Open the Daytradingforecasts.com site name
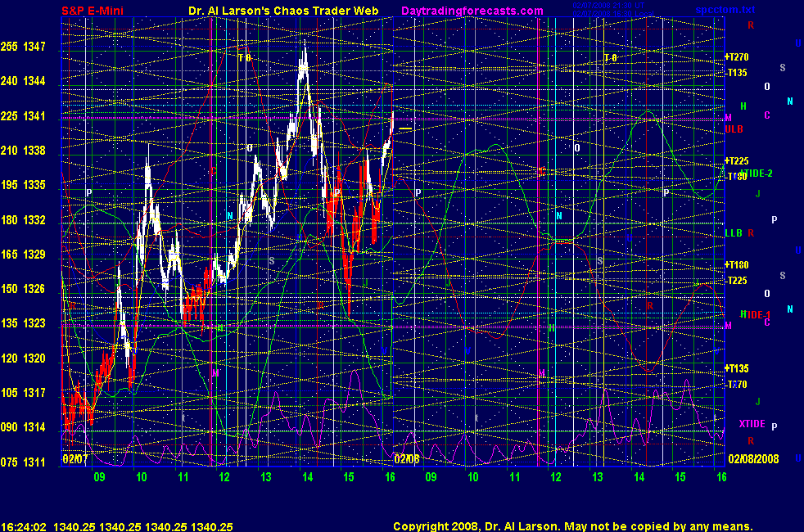This screenshot has width=804, height=532. click(x=472, y=11)
